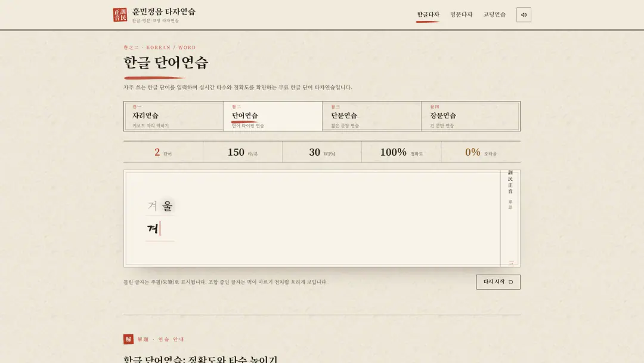Switch to the 단문연습 tab
Image resolution: width=644 pixels, height=363 pixels.
click(371, 116)
